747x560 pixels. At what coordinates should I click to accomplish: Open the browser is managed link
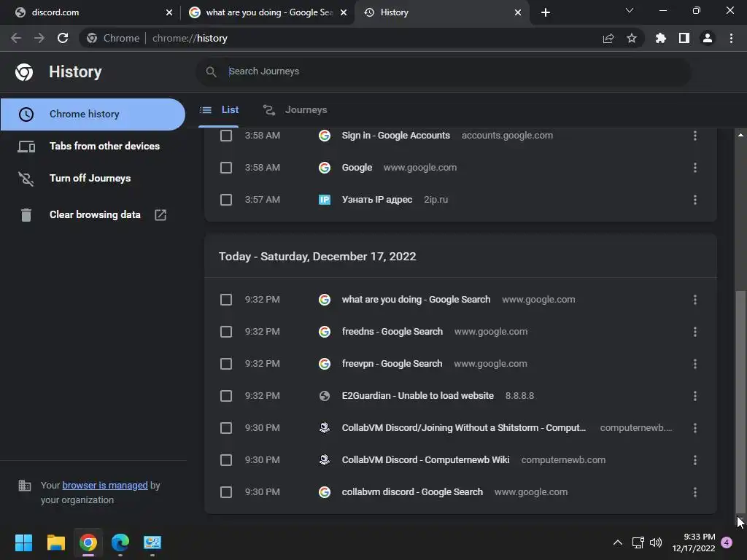point(105,485)
